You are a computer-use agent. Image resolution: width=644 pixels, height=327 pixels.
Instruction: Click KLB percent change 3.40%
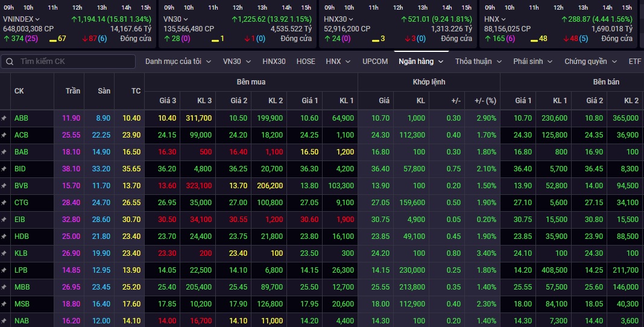(486, 253)
